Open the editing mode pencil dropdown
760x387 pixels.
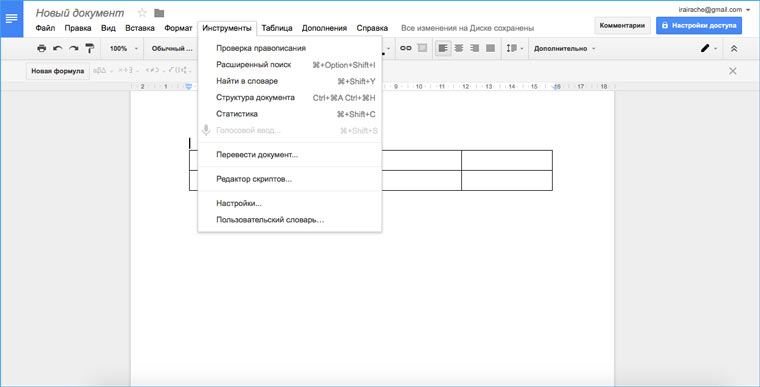(708, 48)
